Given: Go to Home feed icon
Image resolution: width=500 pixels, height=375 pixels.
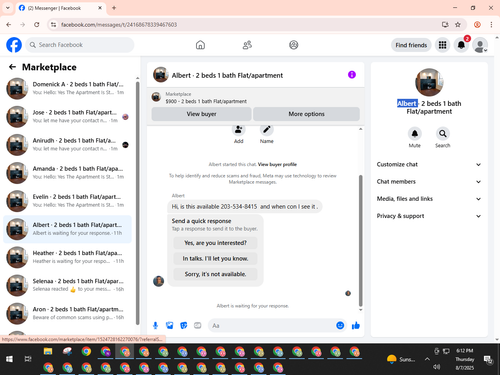Looking at the screenshot, I should click(200, 45).
